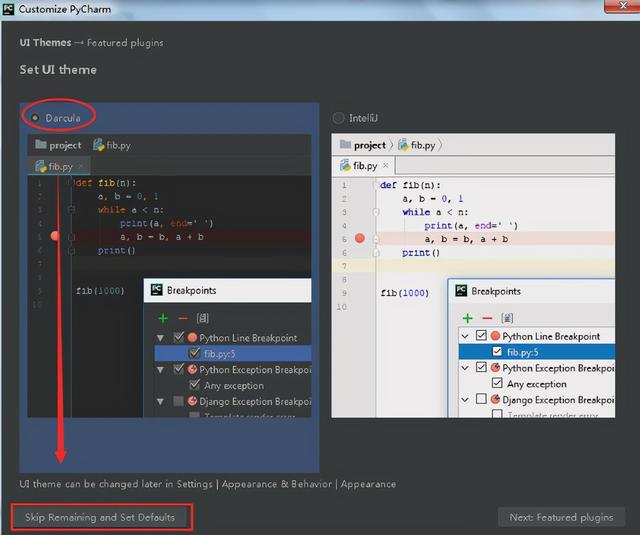Click the green plus icon in Darcula Breakpoints

(x=163, y=318)
